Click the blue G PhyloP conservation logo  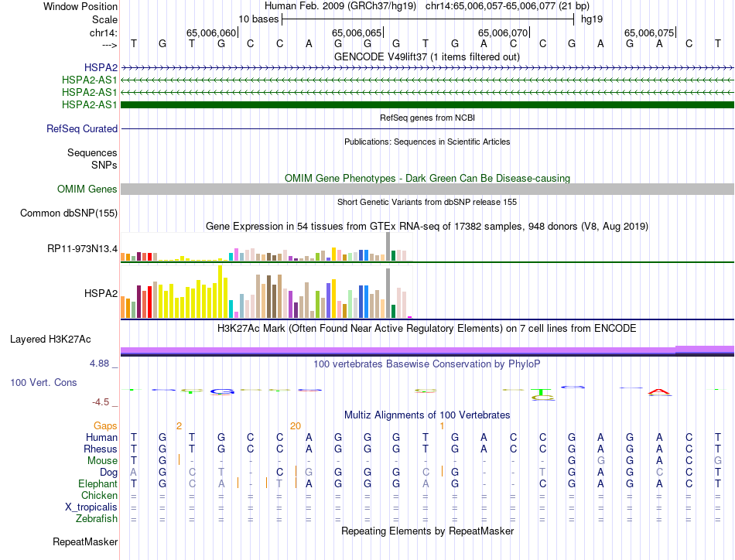[222, 391]
